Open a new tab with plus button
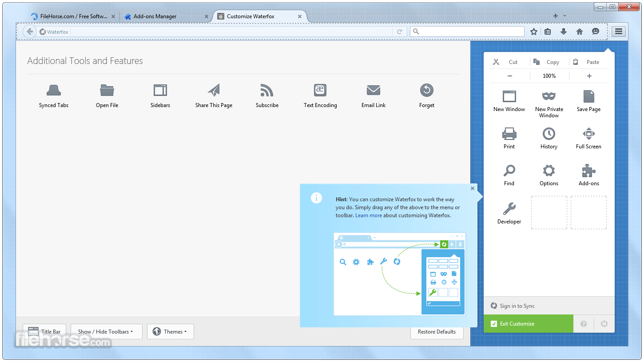 coord(556,16)
